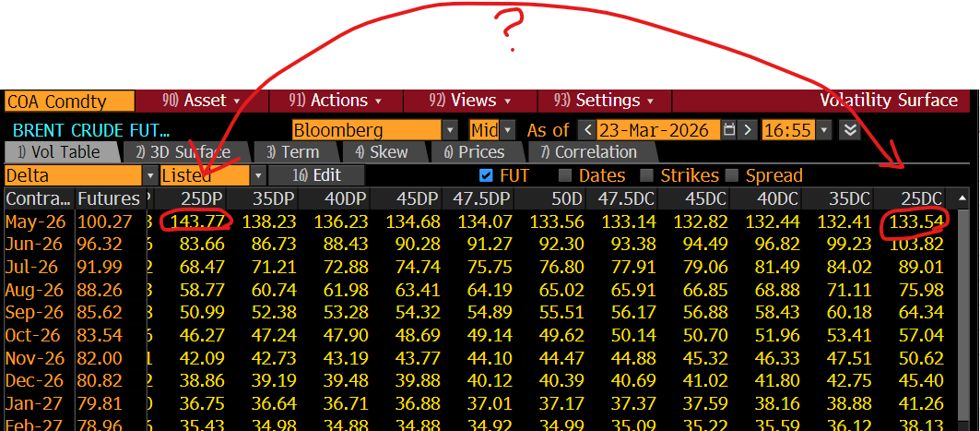Select the Jun-26 contract row label

point(33,244)
